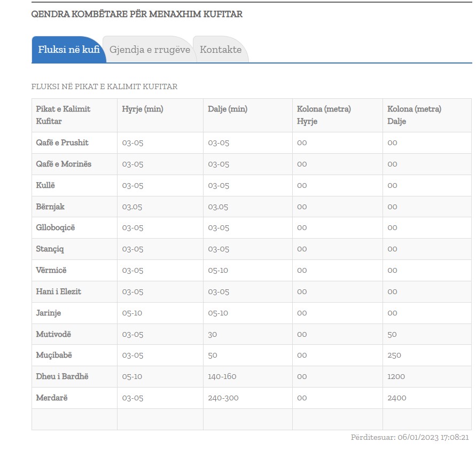Screen dimensions: 476x450
Task: Click the Pikat e Kalimit Kufitar column header
Action: (x=64, y=115)
